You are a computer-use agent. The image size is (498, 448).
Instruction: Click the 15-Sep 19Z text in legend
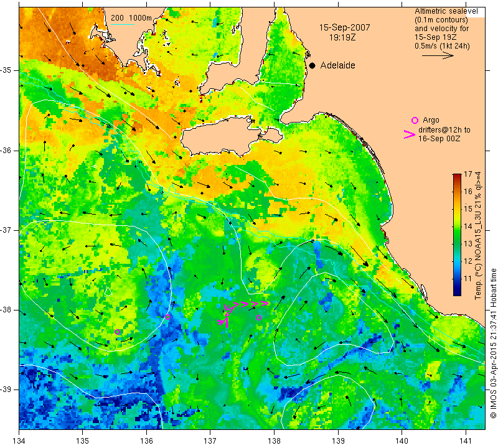[x=435, y=37]
